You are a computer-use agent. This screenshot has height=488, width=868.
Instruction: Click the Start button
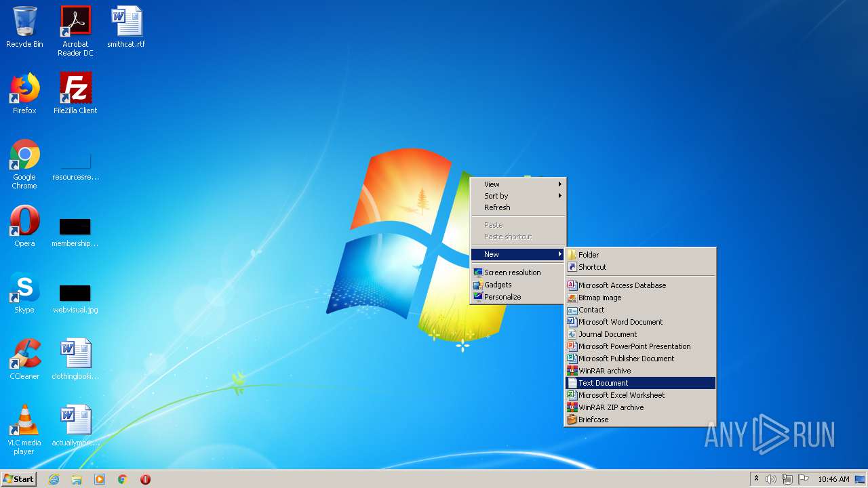coord(19,479)
